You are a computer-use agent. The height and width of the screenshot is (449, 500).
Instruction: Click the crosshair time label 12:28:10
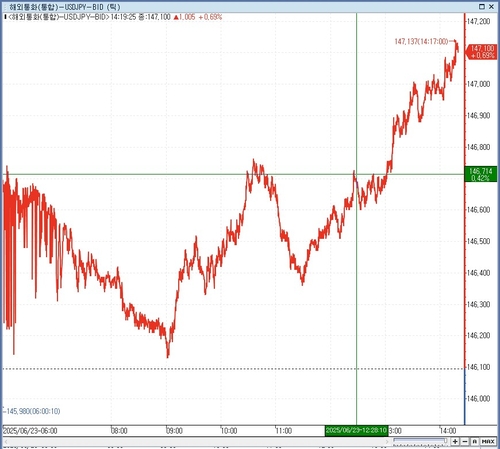pyautogui.click(x=356, y=430)
